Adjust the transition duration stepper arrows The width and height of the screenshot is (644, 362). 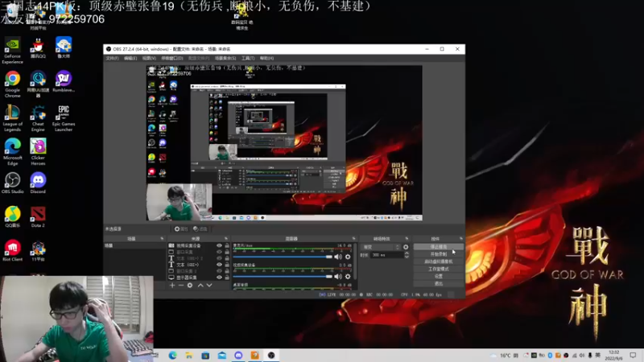(407, 255)
